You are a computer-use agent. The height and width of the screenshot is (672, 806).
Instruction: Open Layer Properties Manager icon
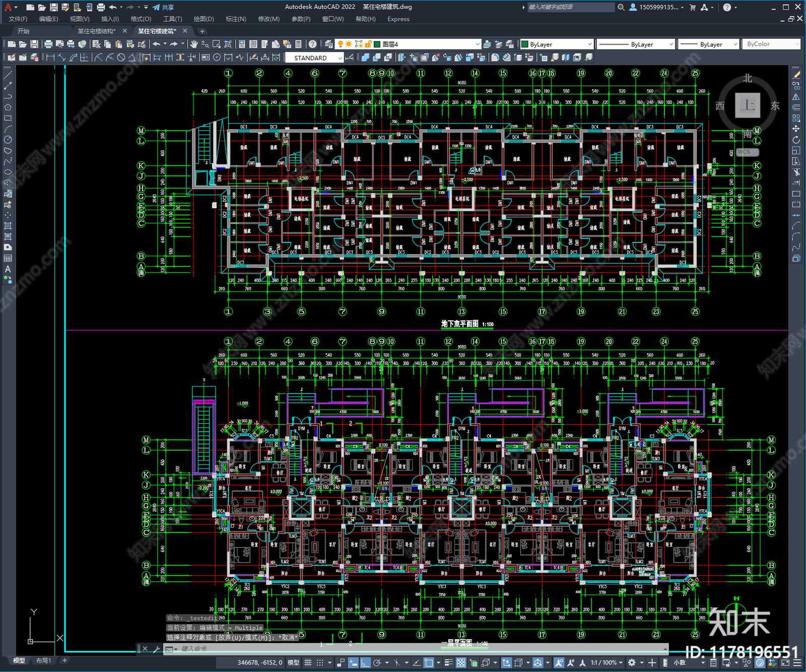[329, 44]
